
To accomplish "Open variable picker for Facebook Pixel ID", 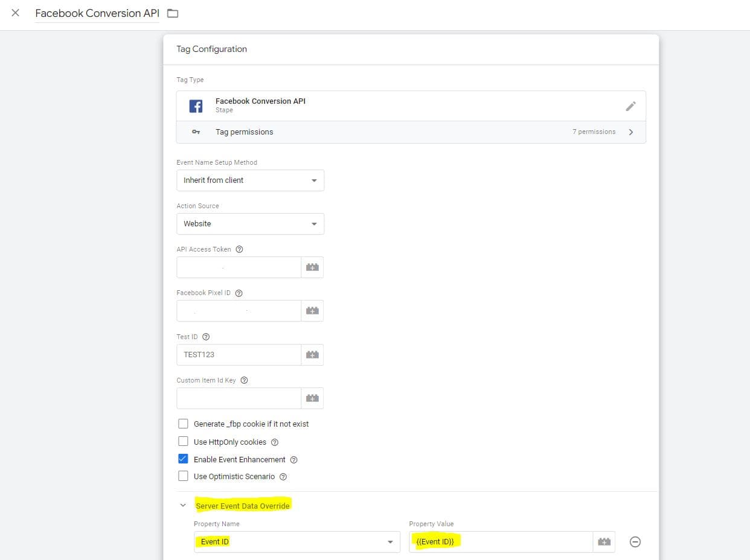I will 312,310.
